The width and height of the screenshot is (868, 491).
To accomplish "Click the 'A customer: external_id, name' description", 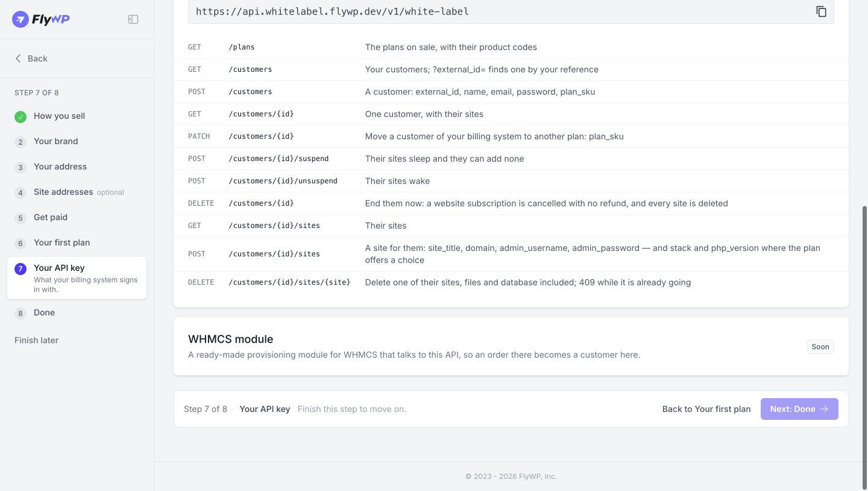I will (x=480, y=92).
